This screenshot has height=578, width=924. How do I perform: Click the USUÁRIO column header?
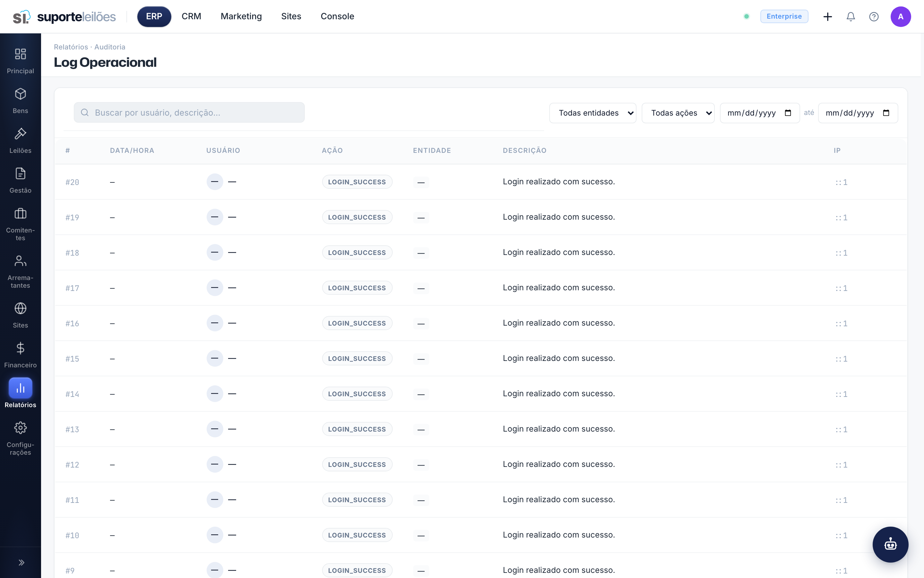[x=223, y=151]
